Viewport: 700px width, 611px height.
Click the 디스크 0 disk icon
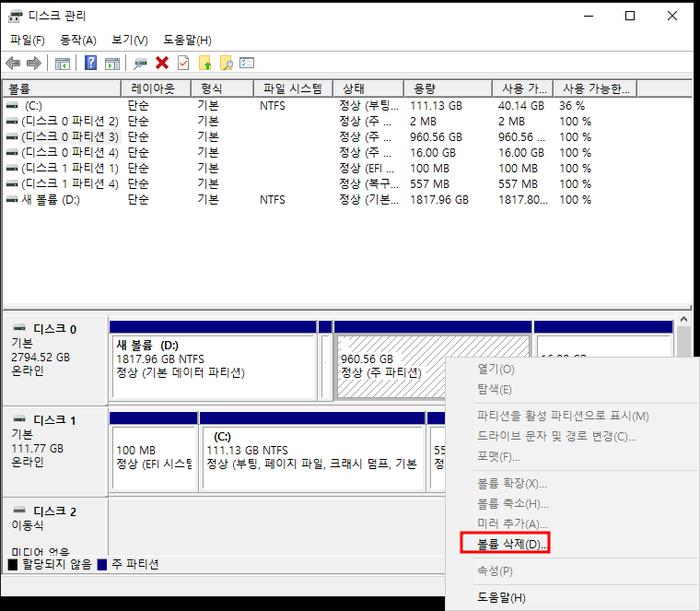coord(19,328)
